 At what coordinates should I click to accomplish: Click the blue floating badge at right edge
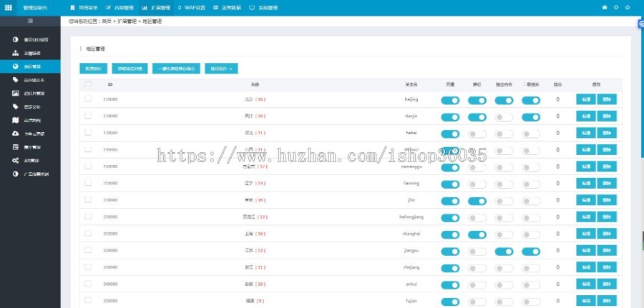click(x=642, y=24)
